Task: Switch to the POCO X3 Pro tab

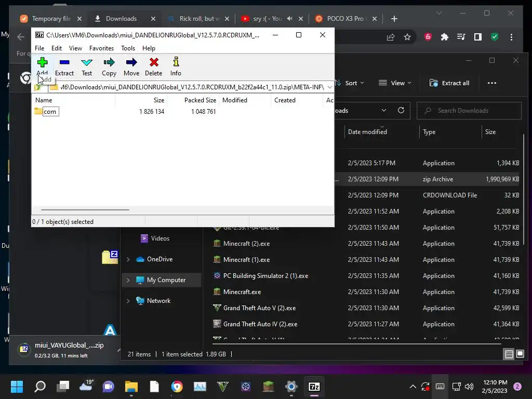Action: pos(345,19)
